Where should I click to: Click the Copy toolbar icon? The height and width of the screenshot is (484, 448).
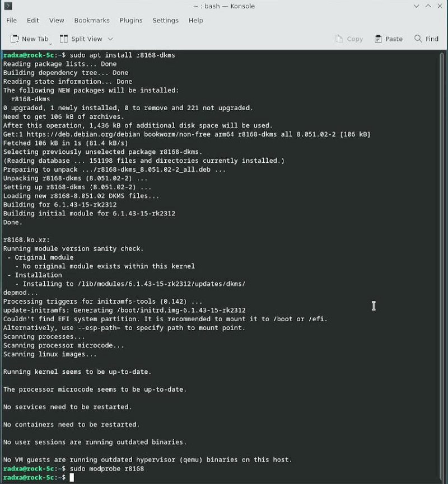coord(339,39)
